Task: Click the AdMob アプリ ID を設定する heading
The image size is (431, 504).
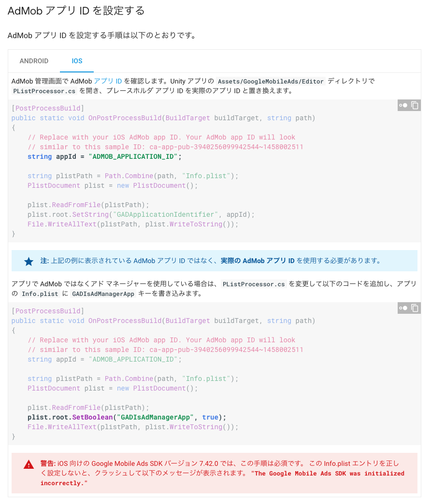Action: click(76, 11)
